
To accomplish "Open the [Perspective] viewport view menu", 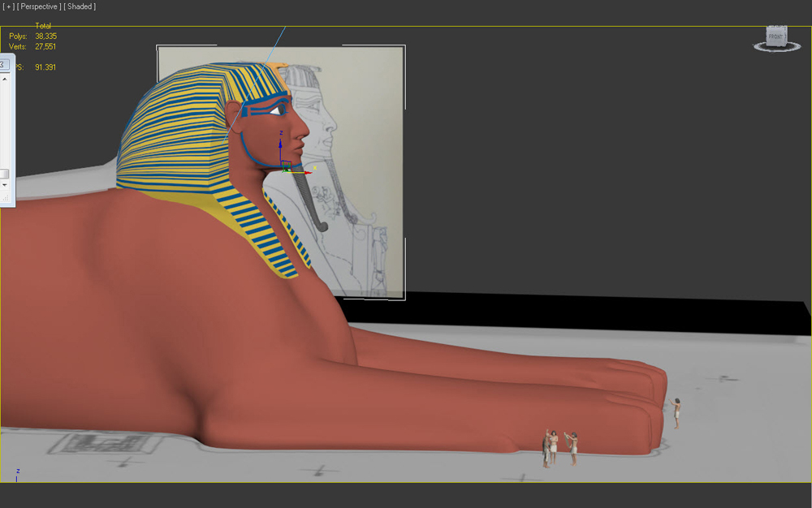I will (x=39, y=6).
